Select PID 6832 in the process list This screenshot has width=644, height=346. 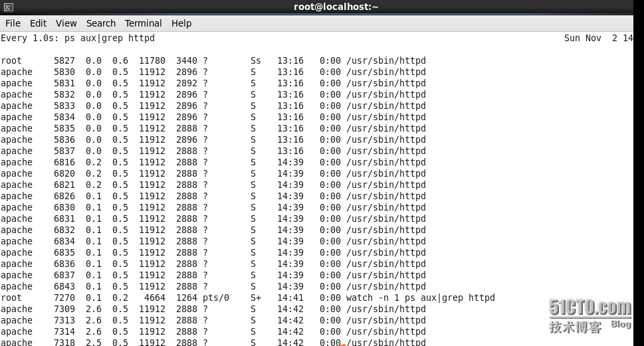click(x=64, y=230)
